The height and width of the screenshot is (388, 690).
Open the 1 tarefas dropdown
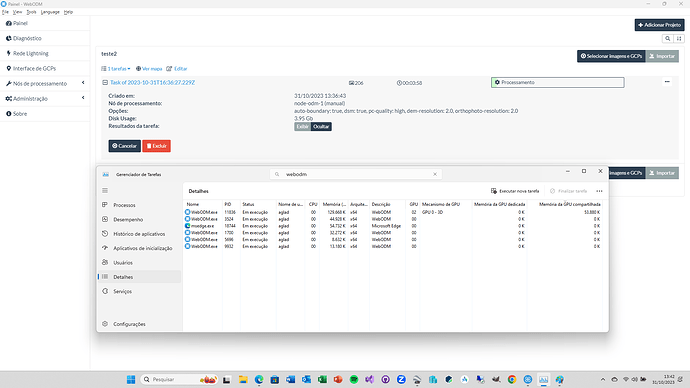(x=116, y=69)
